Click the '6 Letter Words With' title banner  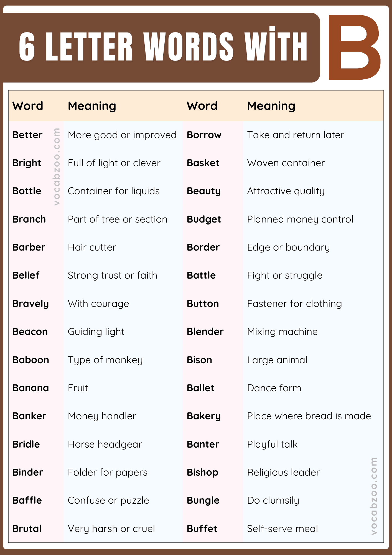163,47
